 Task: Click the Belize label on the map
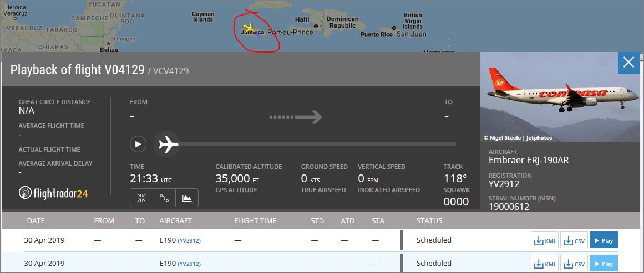tap(109, 50)
